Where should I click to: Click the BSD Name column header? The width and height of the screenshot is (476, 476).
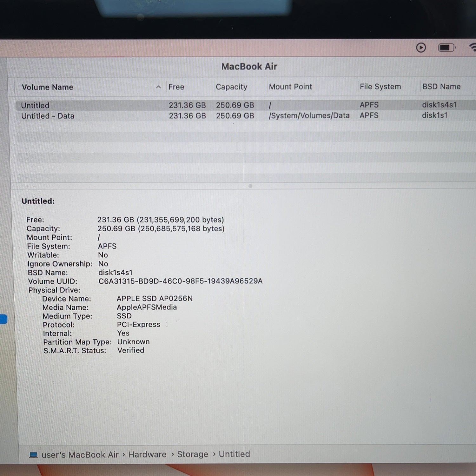[441, 87]
